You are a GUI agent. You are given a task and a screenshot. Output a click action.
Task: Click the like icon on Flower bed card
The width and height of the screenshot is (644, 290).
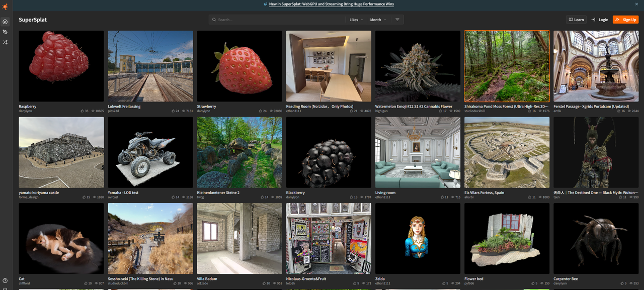pyautogui.click(x=532, y=283)
